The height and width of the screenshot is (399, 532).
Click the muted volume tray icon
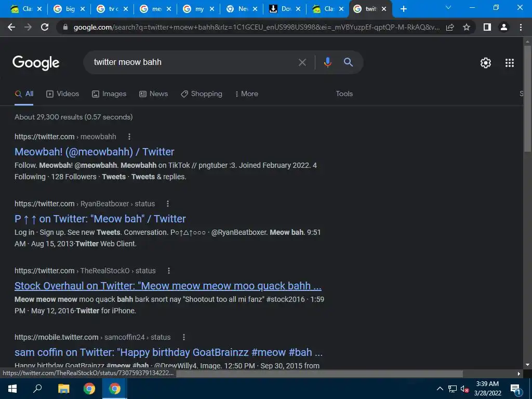click(464, 389)
